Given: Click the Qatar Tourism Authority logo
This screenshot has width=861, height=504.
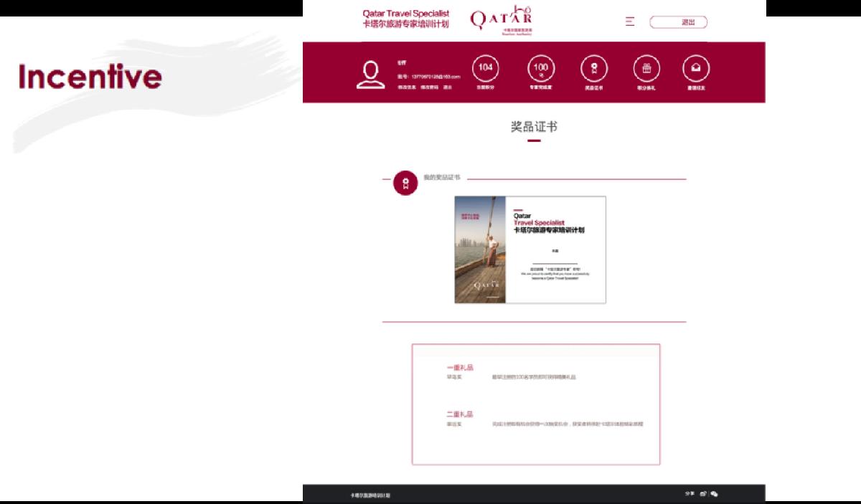Looking at the screenshot, I should point(502,19).
